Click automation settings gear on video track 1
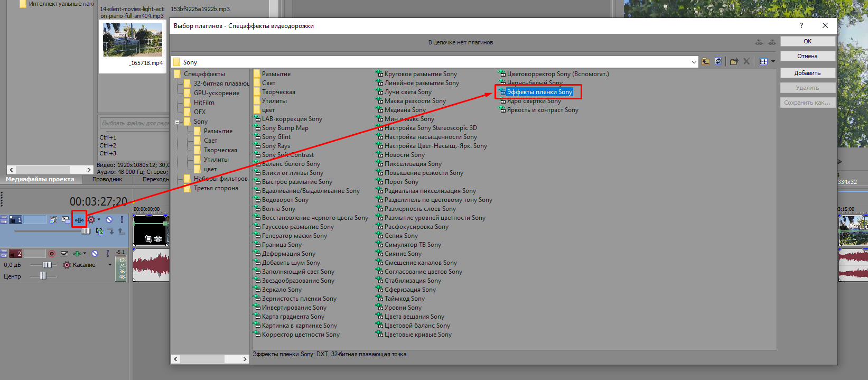 (91, 220)
